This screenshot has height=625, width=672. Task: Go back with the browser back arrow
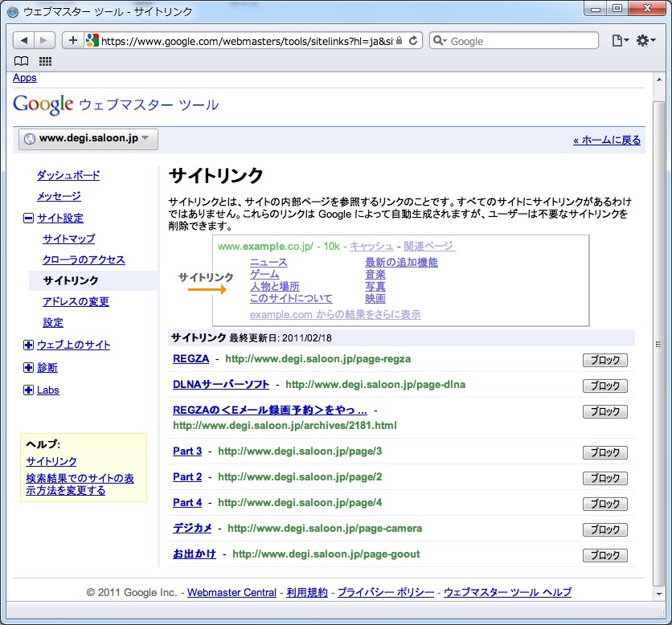[23, 41]
